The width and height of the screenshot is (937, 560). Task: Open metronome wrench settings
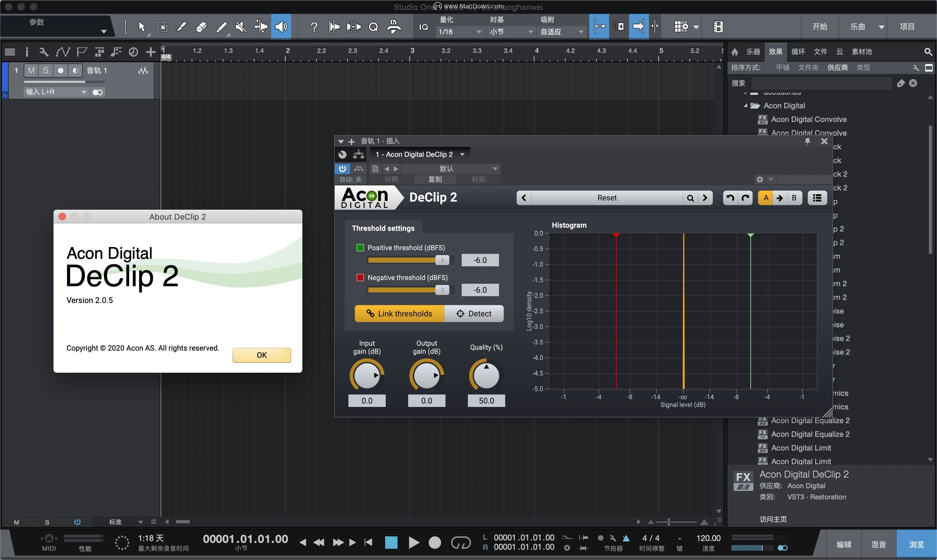(x=613, y=538)
